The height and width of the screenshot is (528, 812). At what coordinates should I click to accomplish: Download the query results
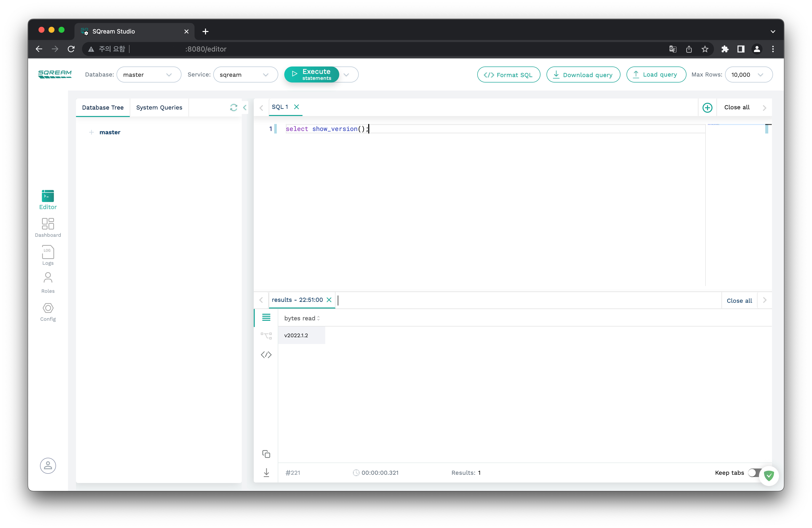point(266,472)
